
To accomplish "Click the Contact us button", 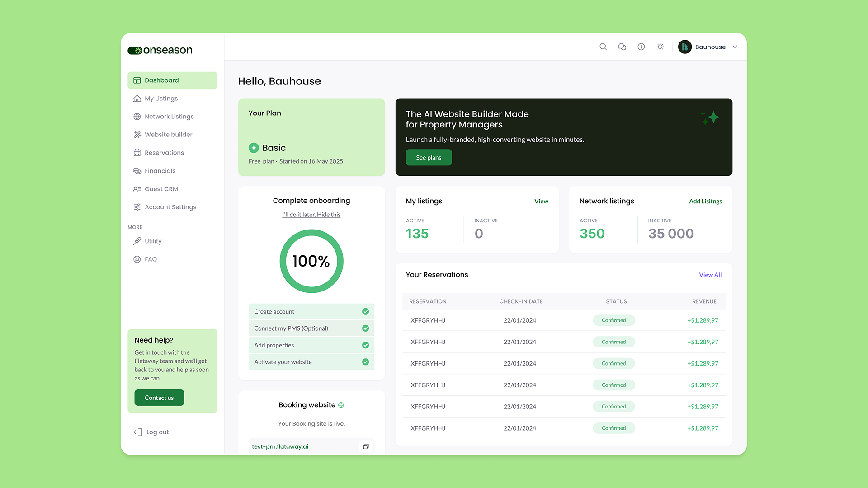I will point(159,398).
